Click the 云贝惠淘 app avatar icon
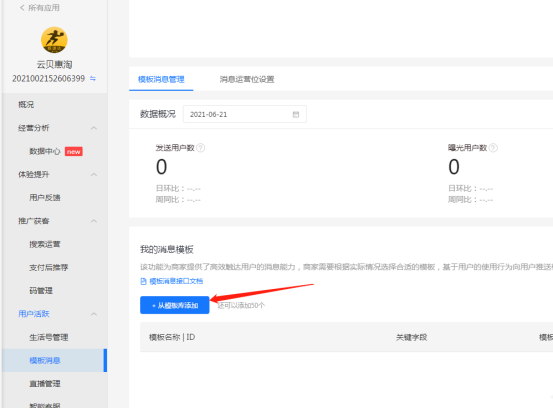 click(x=54, y=40)
